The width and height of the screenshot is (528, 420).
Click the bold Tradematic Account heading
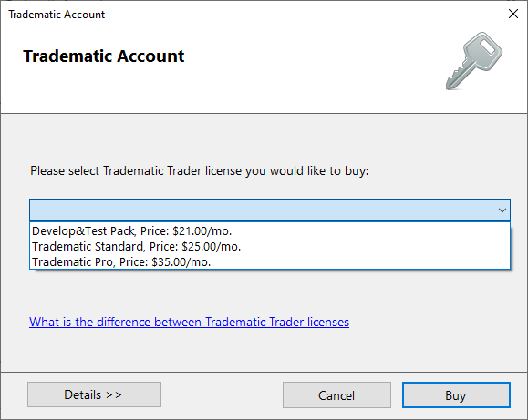tap(104, 56)
